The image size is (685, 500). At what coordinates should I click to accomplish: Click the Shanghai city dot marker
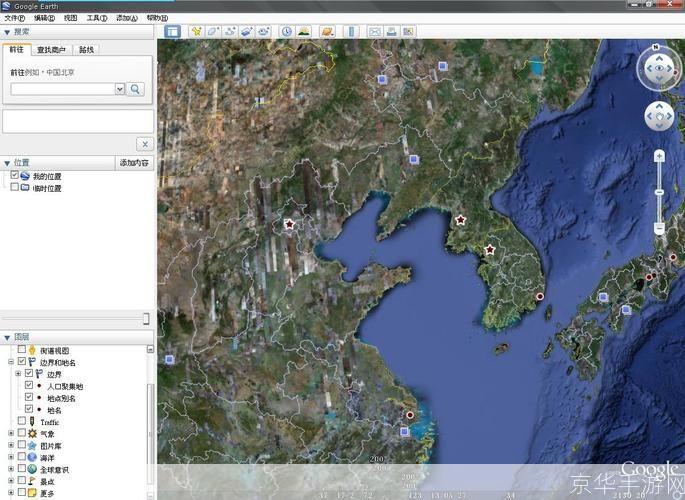tap(410, 415)
